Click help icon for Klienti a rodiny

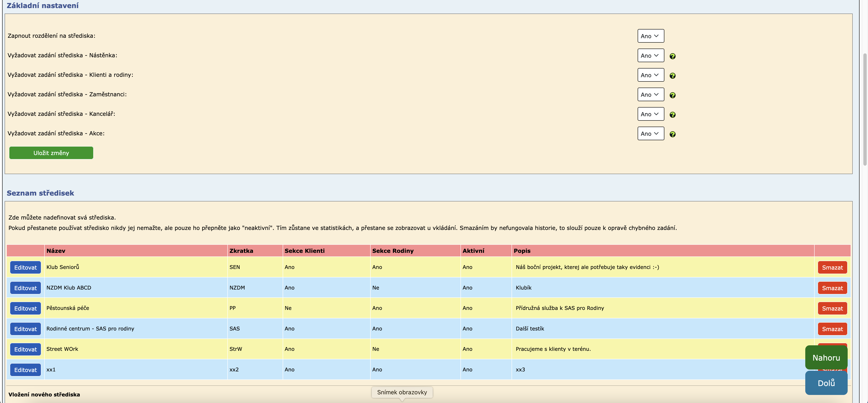pyautogui.click(x=672, y=76)
